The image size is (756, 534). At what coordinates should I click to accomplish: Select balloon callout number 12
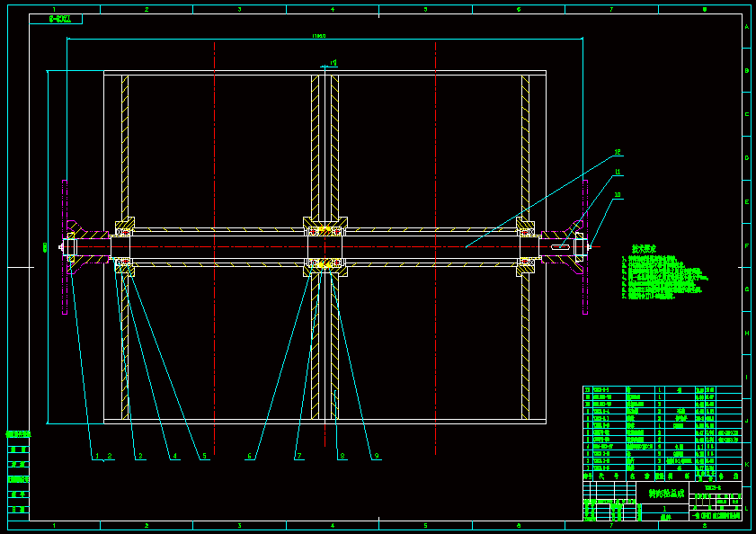[617, 151]
